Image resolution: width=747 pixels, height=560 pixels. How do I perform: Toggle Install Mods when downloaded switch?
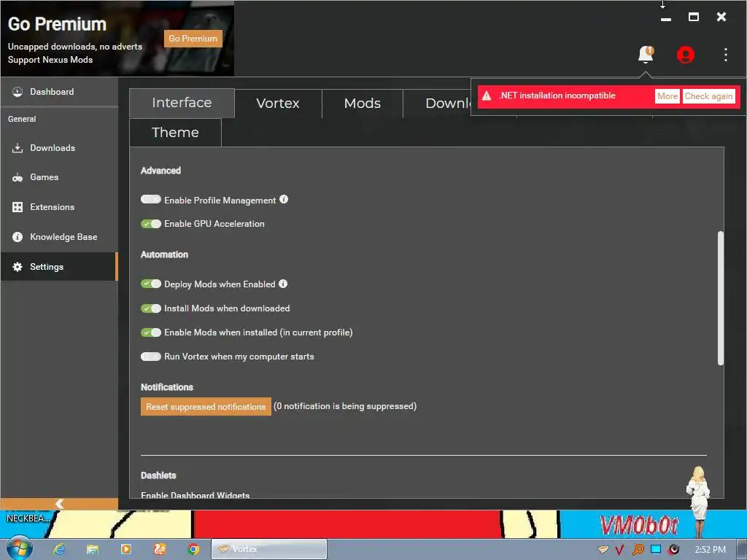(151, 308)
